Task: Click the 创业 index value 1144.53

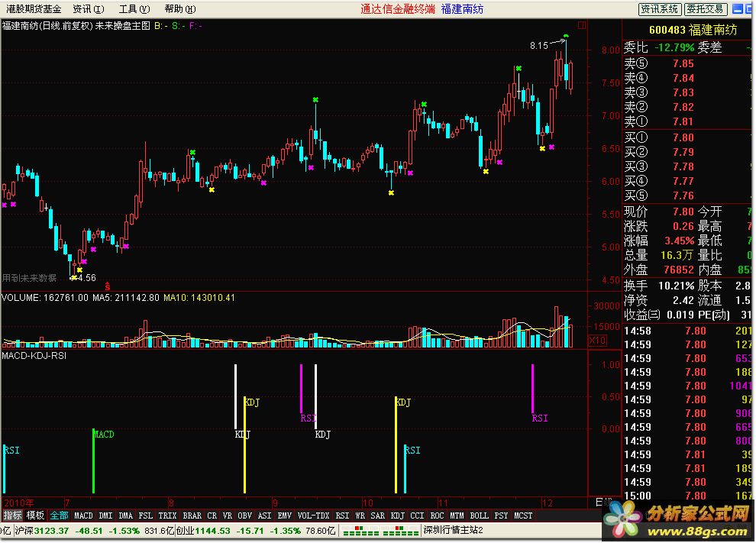Action: pyautogui.click(x=212, y=531)
